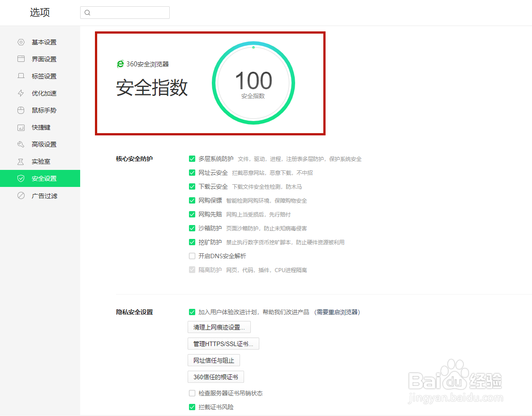
Task: Toggle 拦截证书风险 checkbox
Action: tap(192, 407)
